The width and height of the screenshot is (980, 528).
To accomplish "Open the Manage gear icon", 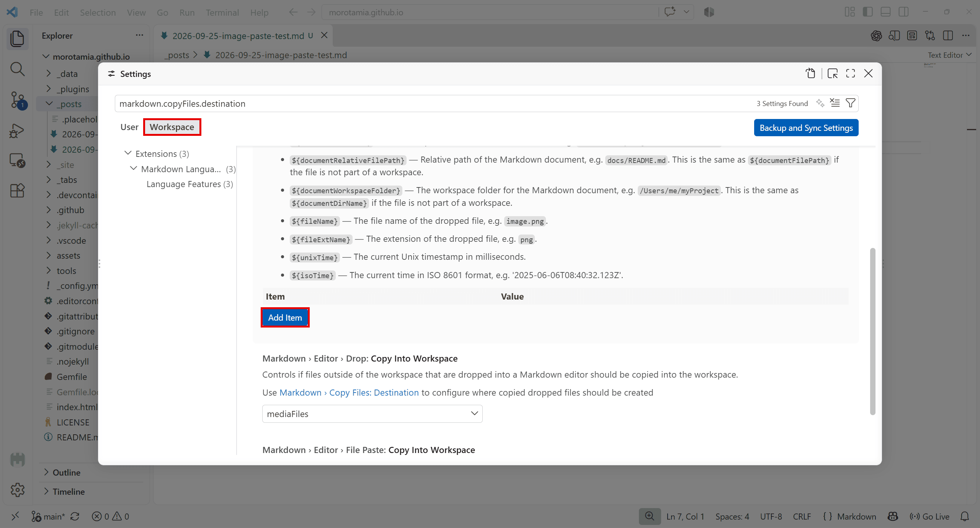I will (x=18, y=490).
